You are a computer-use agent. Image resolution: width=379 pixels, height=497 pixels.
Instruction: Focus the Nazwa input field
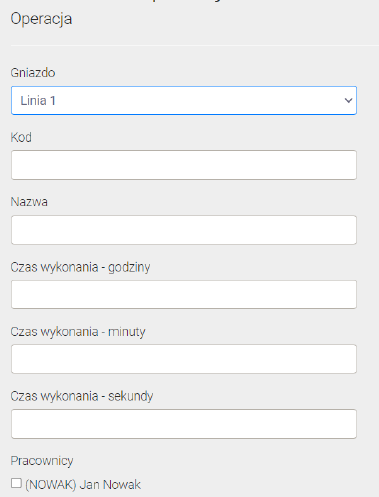(184, 230)
